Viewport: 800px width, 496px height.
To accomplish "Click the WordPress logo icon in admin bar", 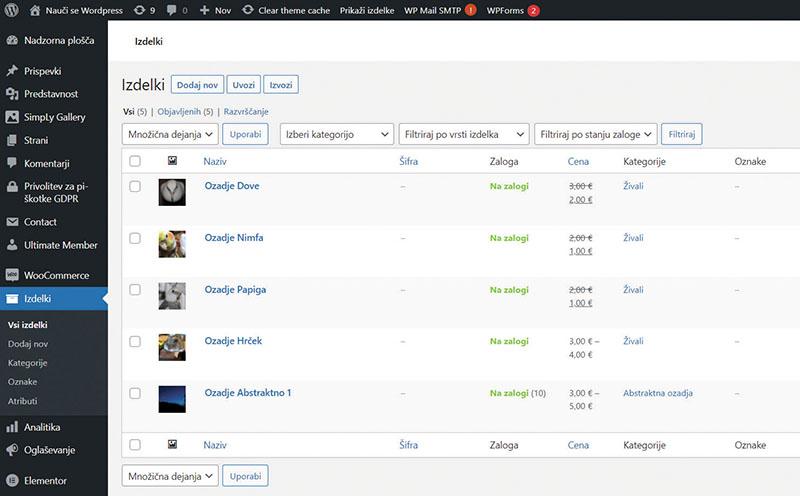I will [12, 11].
